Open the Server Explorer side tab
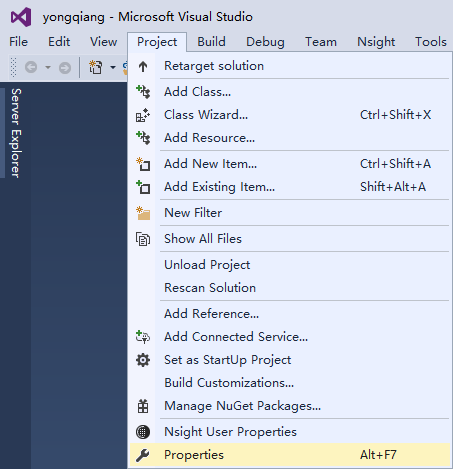This screenshot has height=469, width=453. pos(16,133)
